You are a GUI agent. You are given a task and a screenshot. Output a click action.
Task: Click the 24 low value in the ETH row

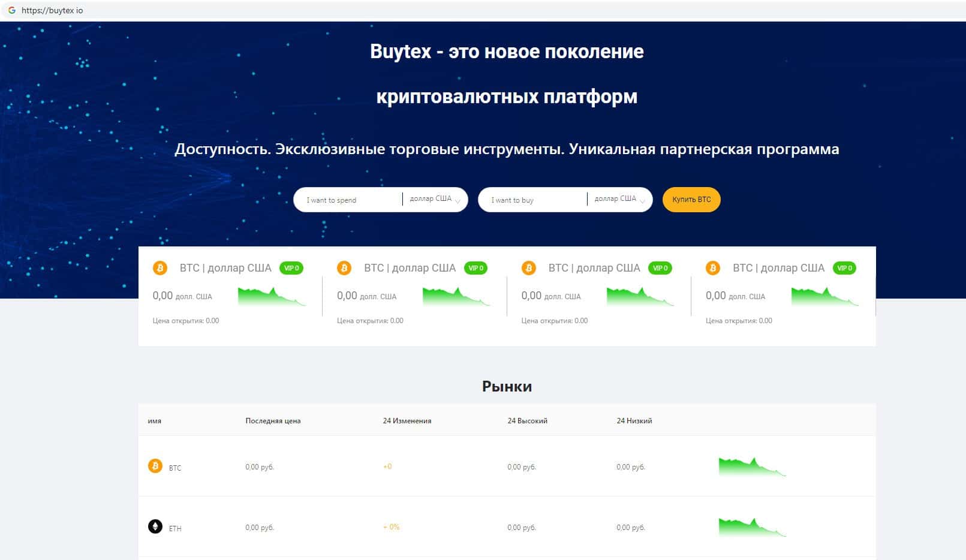point(631,528)
